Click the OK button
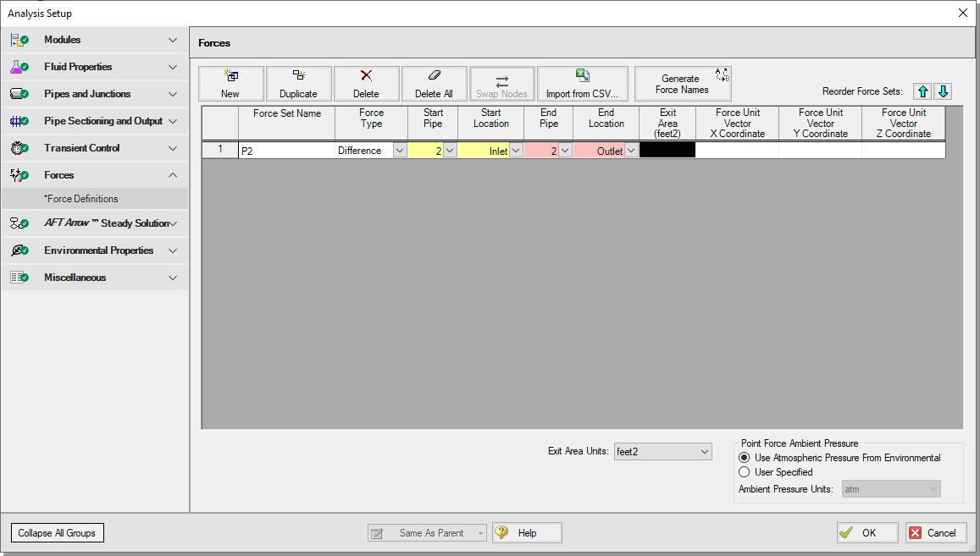Viewport: 980px width, 556px height. point(866,533)
